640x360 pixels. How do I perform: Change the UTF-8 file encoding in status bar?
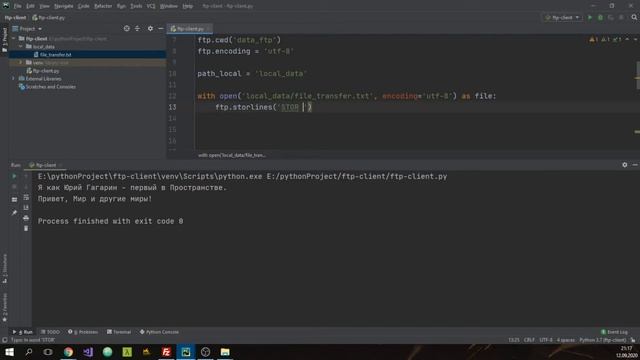(x=546, y=340)
